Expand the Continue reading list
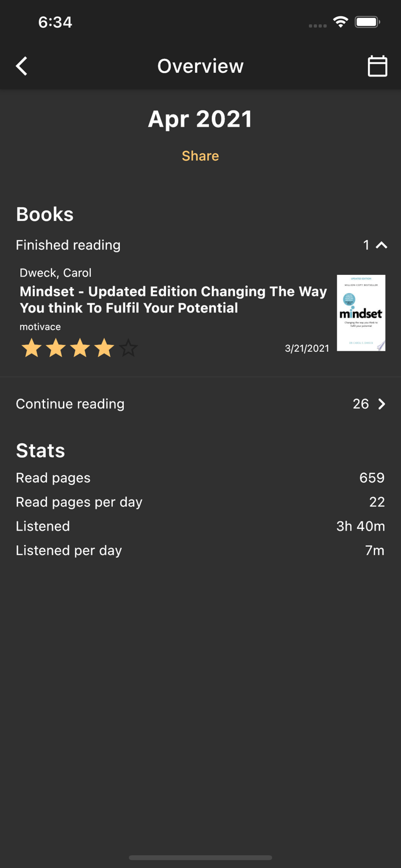The image size is (401, 868). [x=70, y=404]
